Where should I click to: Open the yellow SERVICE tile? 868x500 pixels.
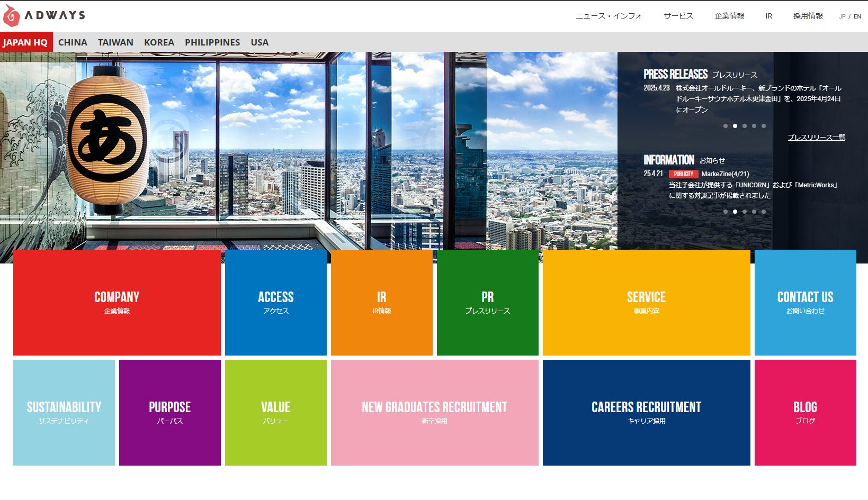647,303
